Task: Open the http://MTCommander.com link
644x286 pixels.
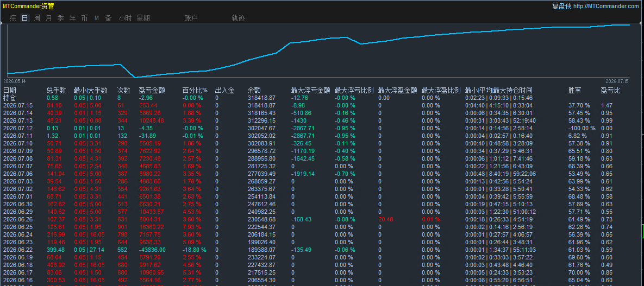Action: click(606, 6)
